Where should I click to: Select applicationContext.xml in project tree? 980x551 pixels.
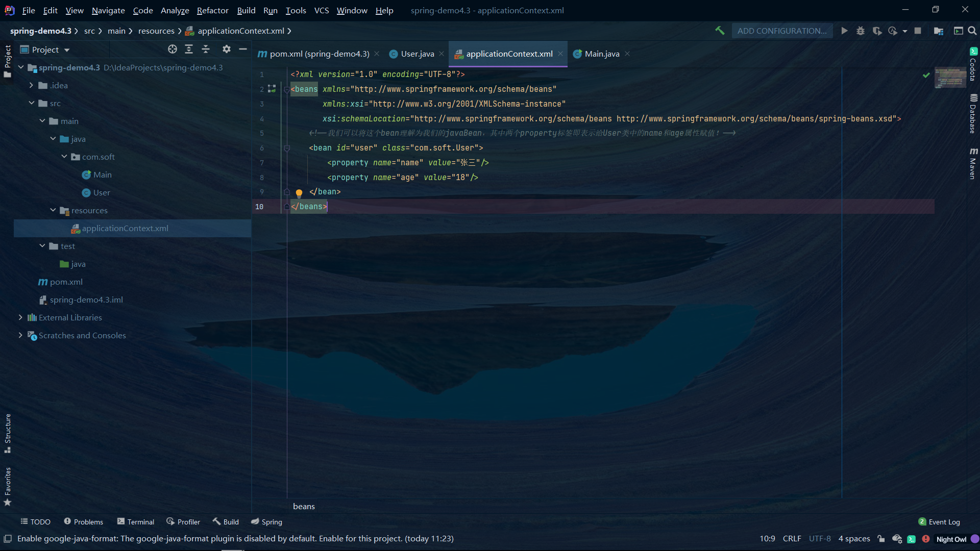(125, 228)
